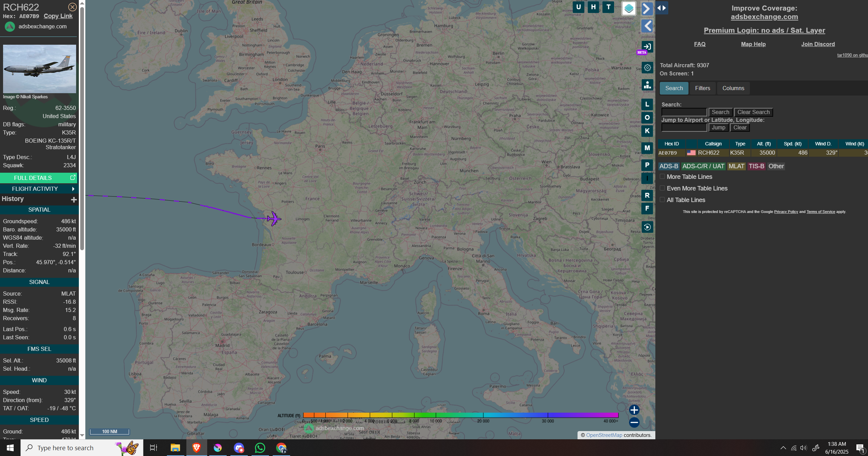
Task: Click the BETA login arrow icon
Action: pyautogui.click(x=647, y=47)
